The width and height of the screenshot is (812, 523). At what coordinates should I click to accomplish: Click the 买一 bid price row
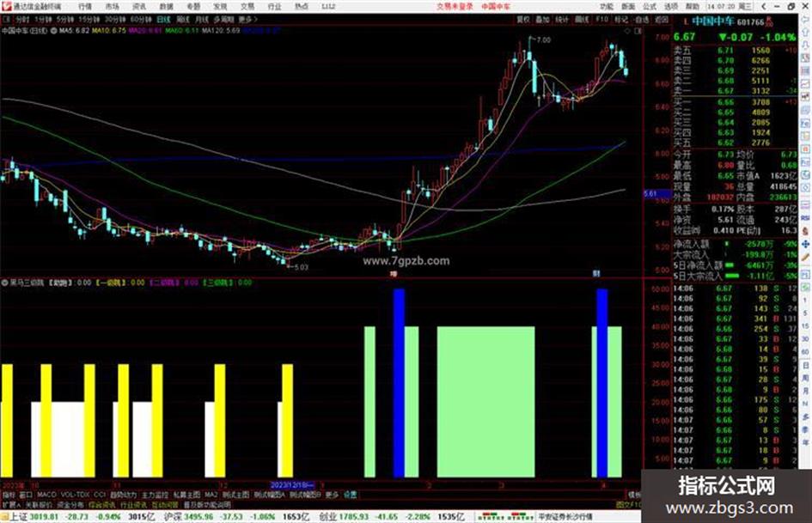[x=735, y=102]
